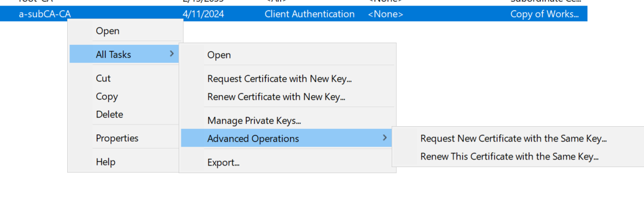The image size is (644, 213).
Task: Click the <None> cell in a-subCA-CA row
Action: pyautogui.click(x=385, y=14)
